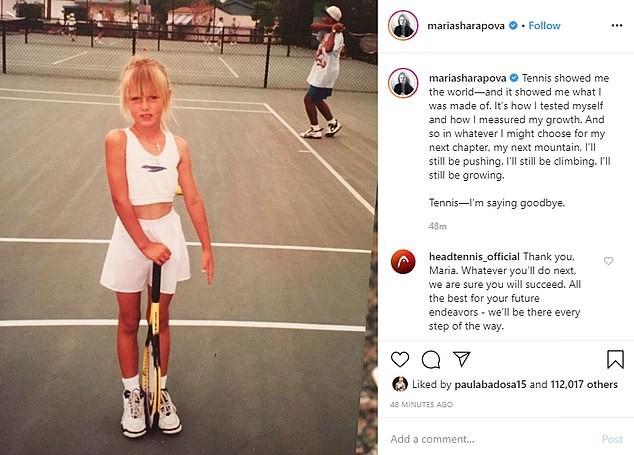Image resolution: width=634 pixels, height=455 pixels.
Task: Click verified badge in the post header
Action: 513,25
